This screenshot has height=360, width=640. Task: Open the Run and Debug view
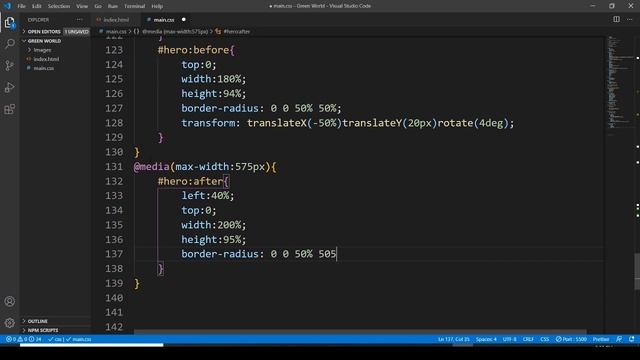[x=9, y=87]
